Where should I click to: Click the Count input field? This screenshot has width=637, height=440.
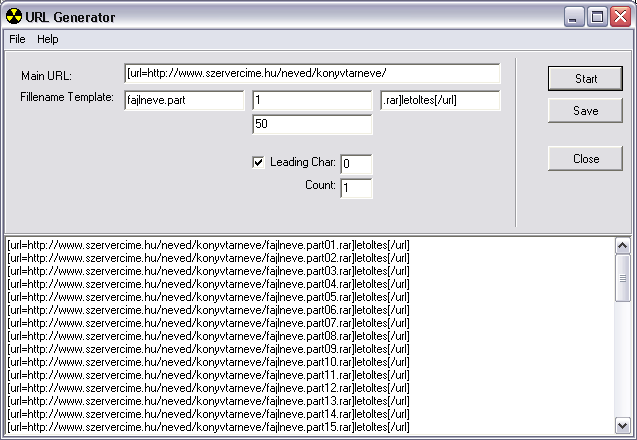click(x=355, y=188)
